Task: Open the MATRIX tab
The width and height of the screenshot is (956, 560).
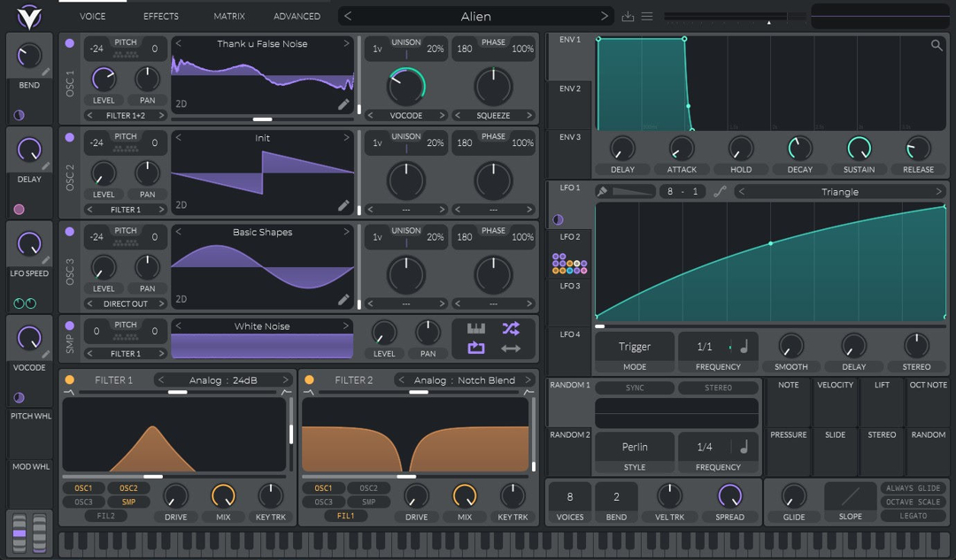Action: click(229, 15)
